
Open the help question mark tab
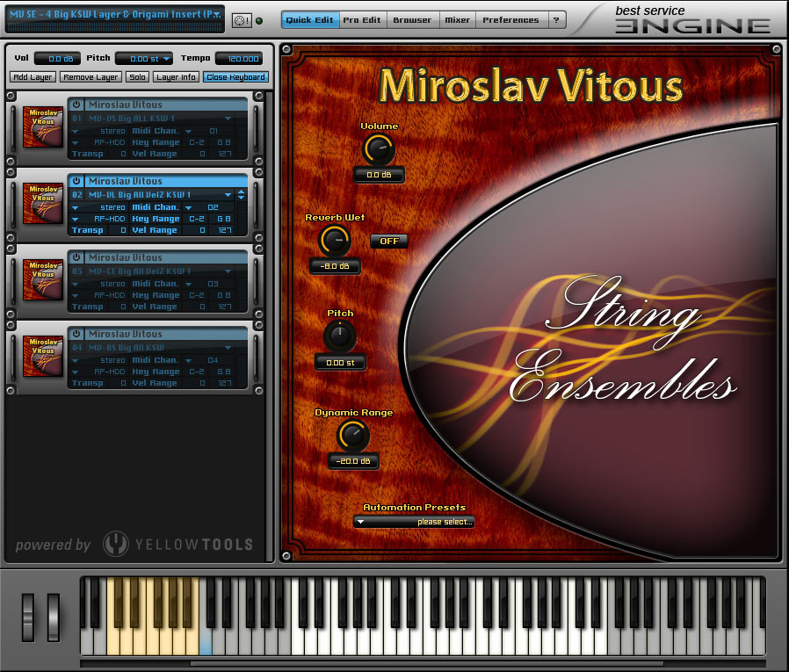pos(556,20)
